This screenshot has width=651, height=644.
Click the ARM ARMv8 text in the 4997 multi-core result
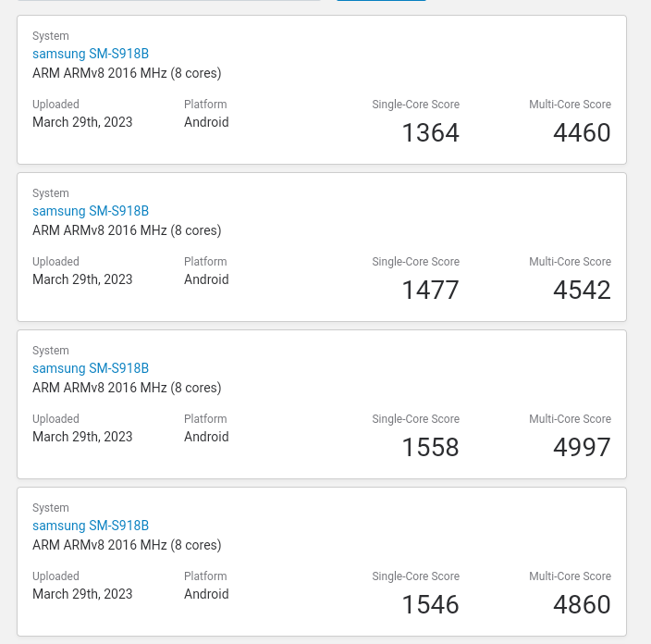coord(127,388)
